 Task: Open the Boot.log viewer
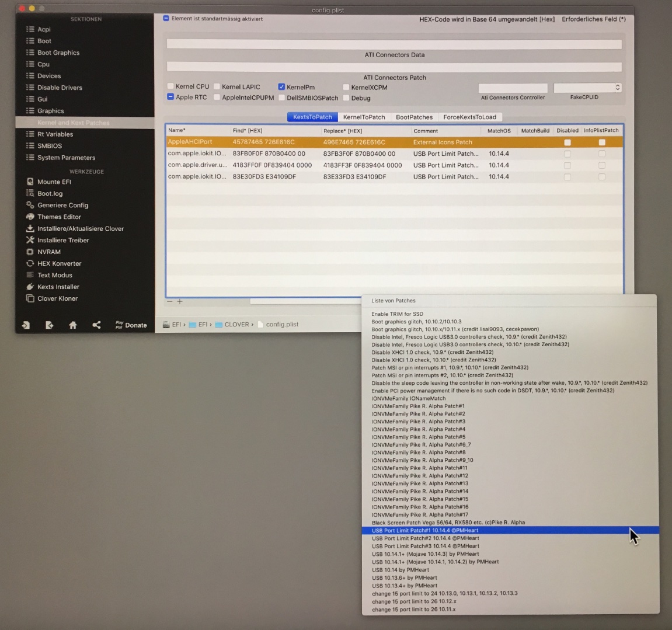50,193
